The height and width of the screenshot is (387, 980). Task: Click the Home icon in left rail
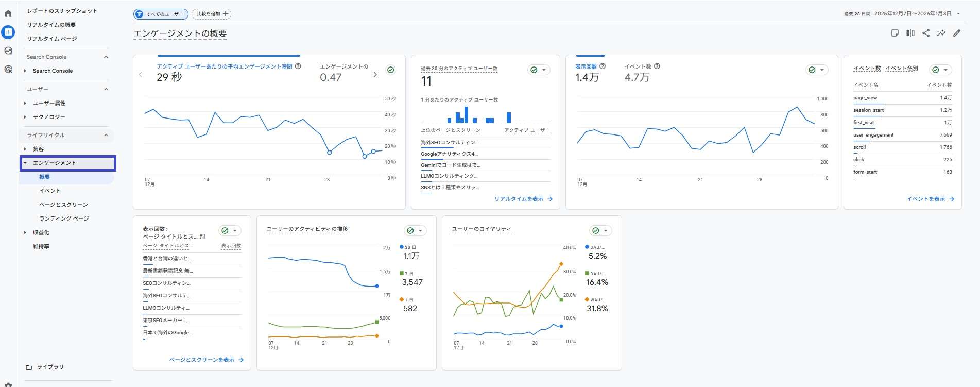tap(8, 14)
